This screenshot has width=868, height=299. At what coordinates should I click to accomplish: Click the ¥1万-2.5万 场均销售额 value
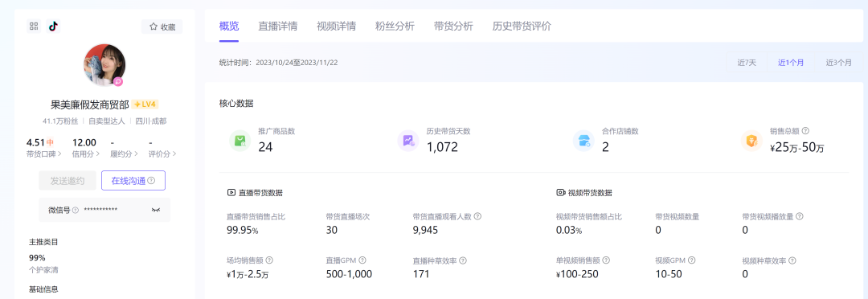248,274
